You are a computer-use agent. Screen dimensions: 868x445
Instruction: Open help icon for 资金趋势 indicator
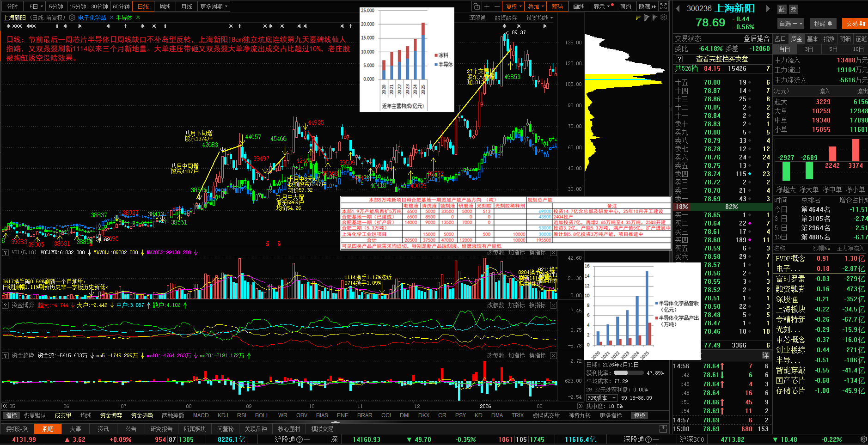tap(6, 355)
